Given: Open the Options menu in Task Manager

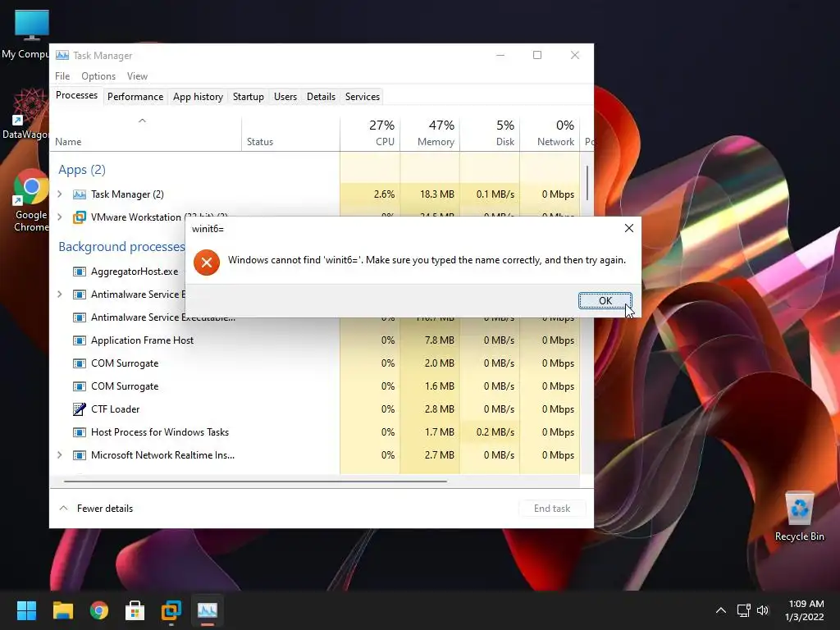Looking at the screenshot, I should [x=98, y=76].
